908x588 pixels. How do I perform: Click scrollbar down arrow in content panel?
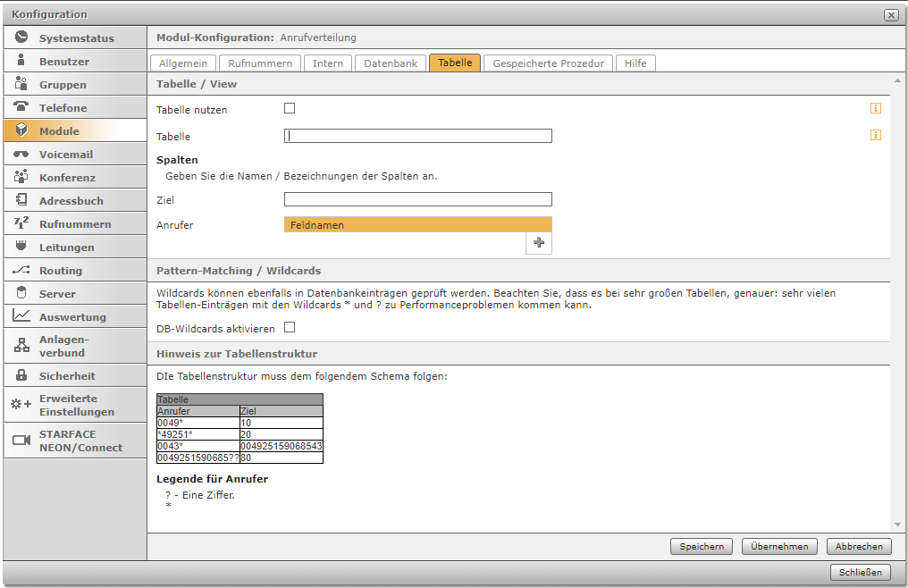897,525
